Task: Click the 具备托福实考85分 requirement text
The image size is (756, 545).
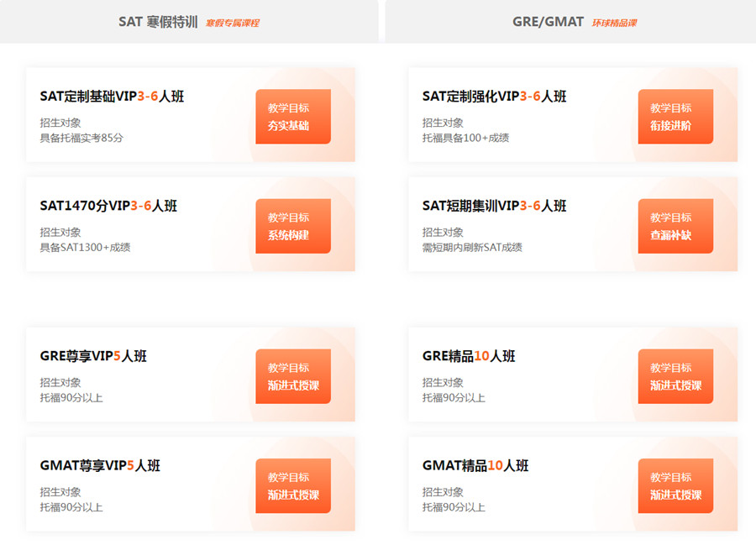Action: [x=81, y=138]
